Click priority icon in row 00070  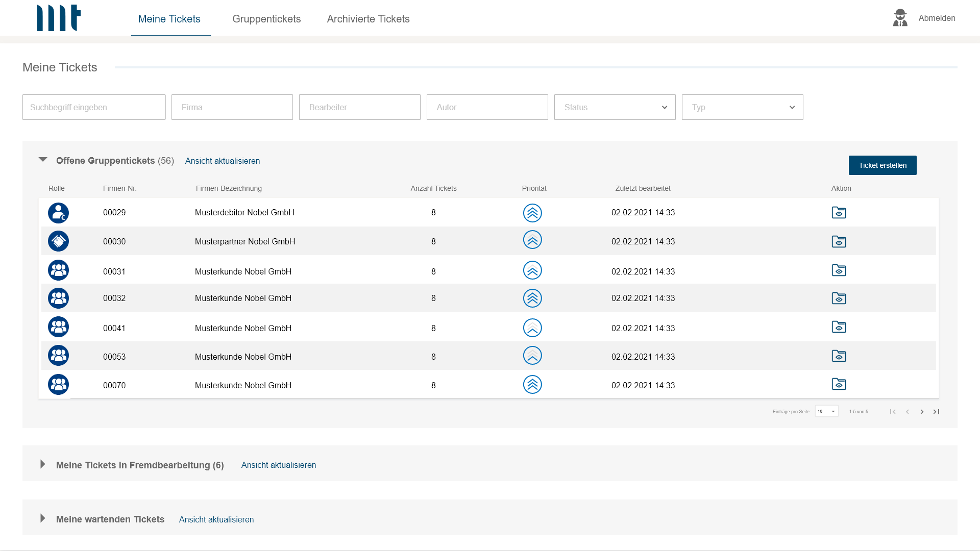(x=532, y=384)
